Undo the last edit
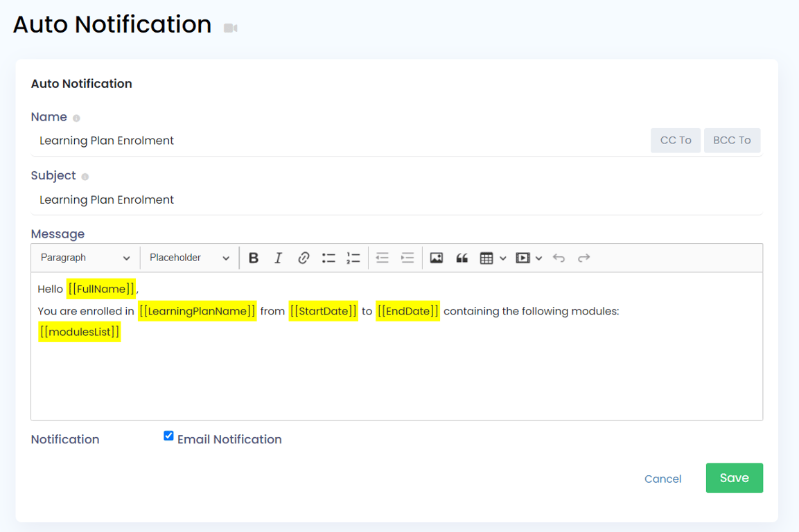Image resolution: width=799 pixels, height=532 pixels. tap(559, 258)
